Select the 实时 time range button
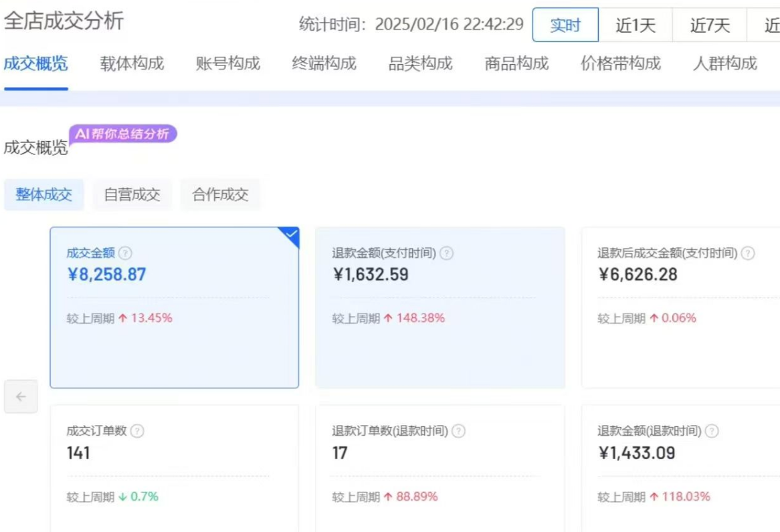 tap(565, 25)
